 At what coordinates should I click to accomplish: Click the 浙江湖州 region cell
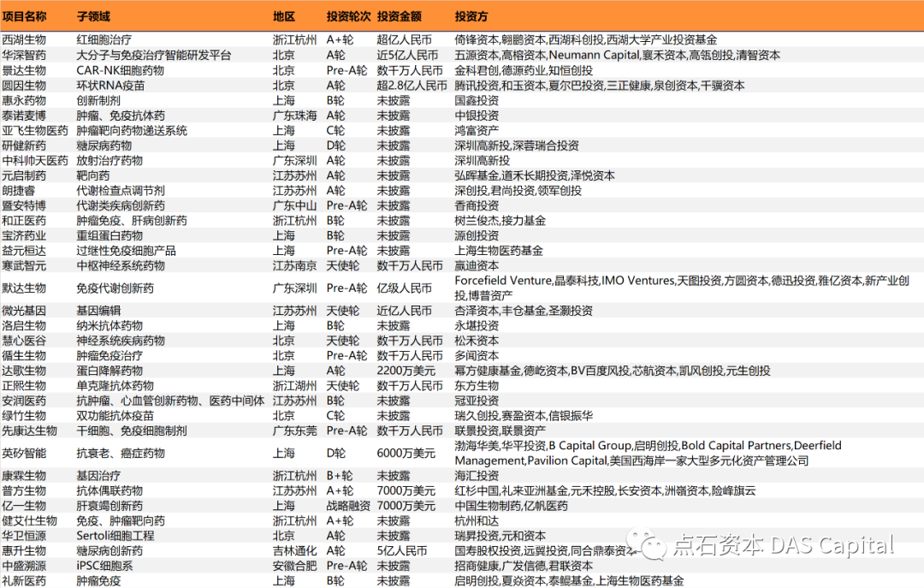point(294,386)
